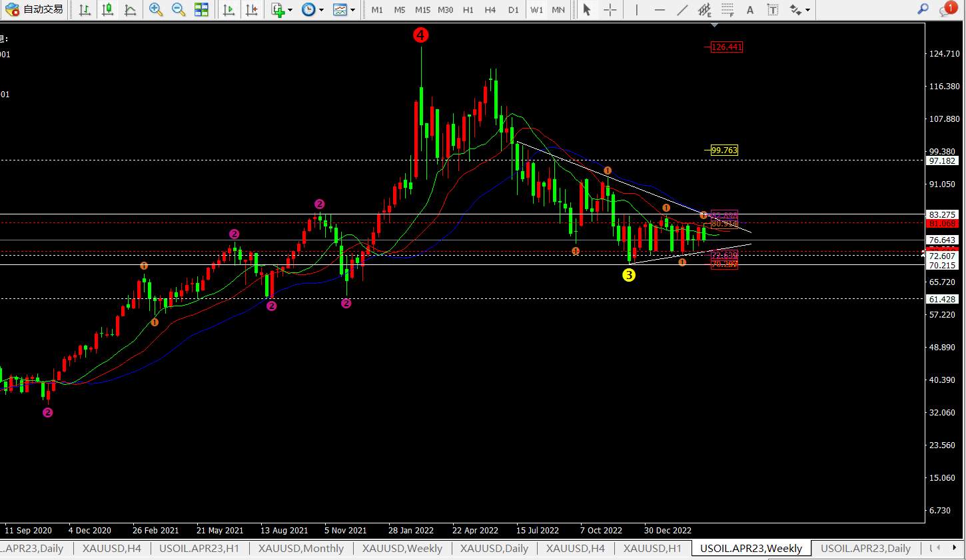Select the cursor arrow tool

pyautogui.click(x=587, y=9)
